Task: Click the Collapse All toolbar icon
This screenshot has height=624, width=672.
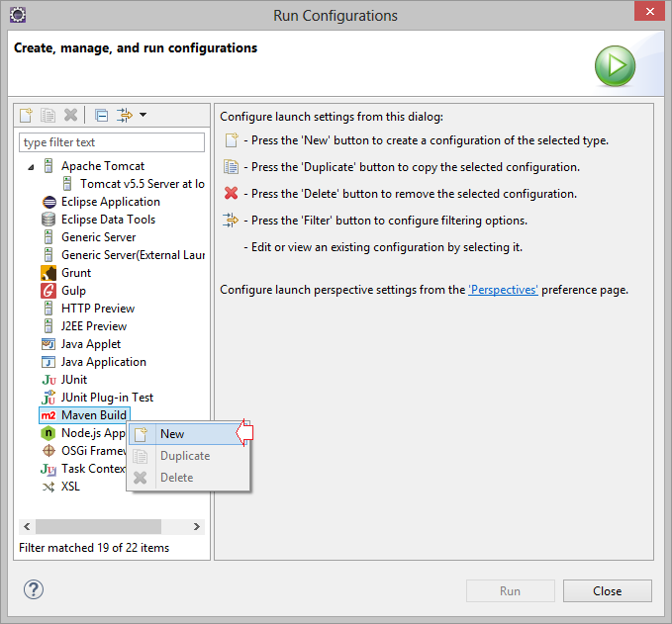Action: tap(101, 115)
